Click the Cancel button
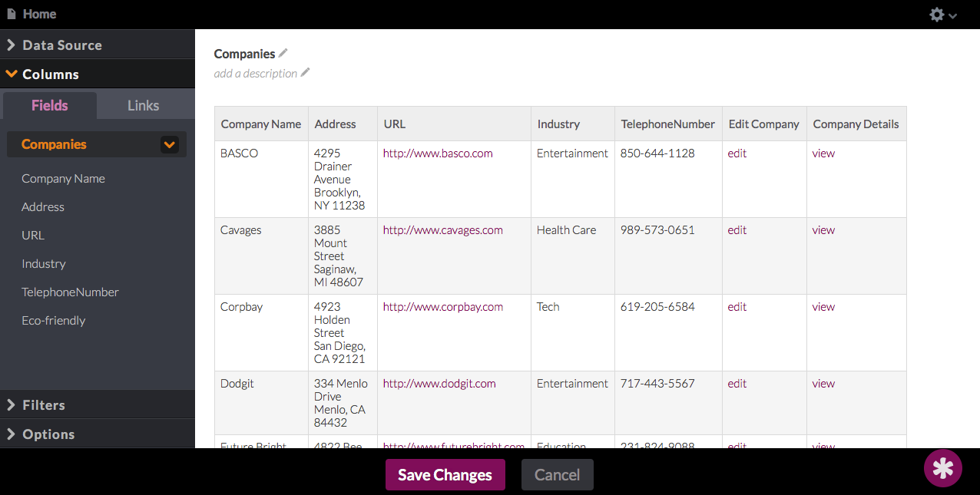The width and height of the screenshot is (980, 495). (558, 474)
